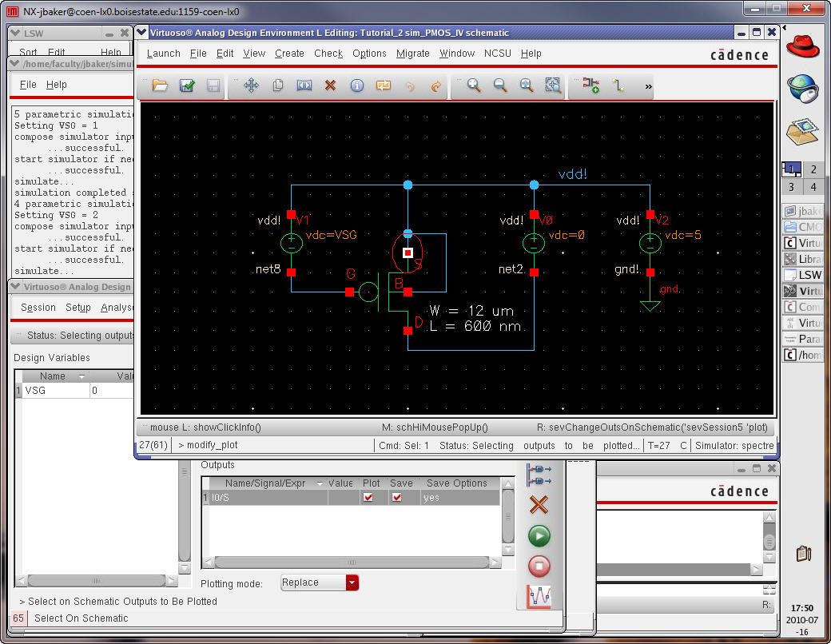This screenshot has height=644, width=831.
Task: Open the Plotting mode Replace dropdown
Action: point(352,583)
